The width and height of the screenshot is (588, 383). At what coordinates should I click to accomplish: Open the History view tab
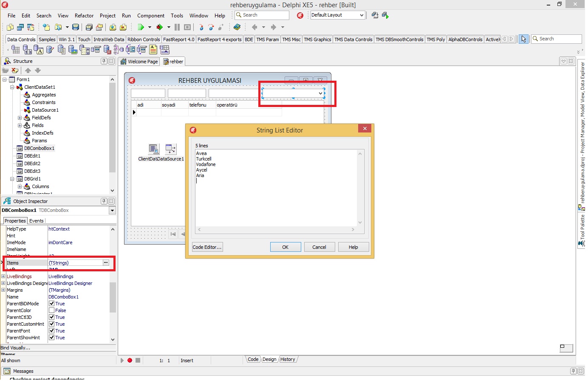coord(288,359)
